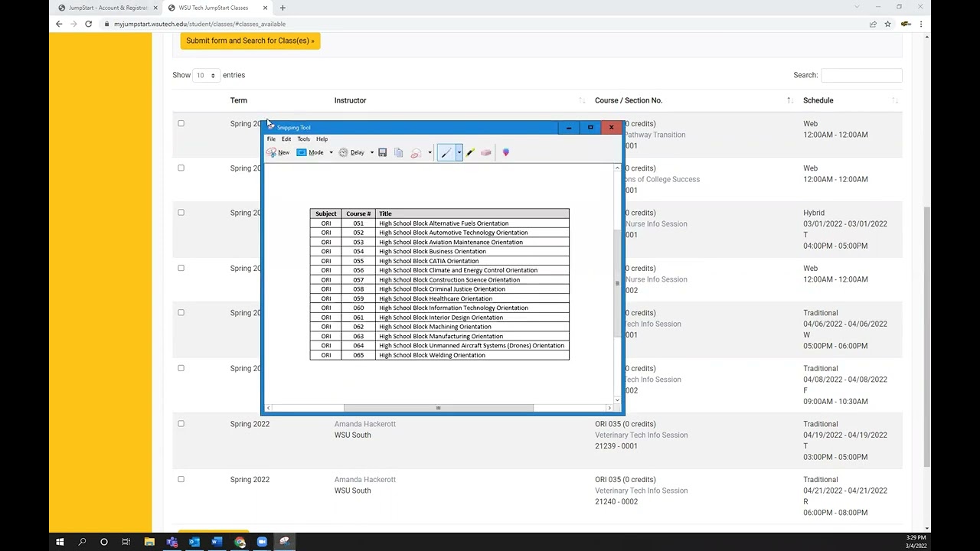Check the Veterinary Tech 21240 - 0002 row
980x551 pixels.
pos(181,479)
